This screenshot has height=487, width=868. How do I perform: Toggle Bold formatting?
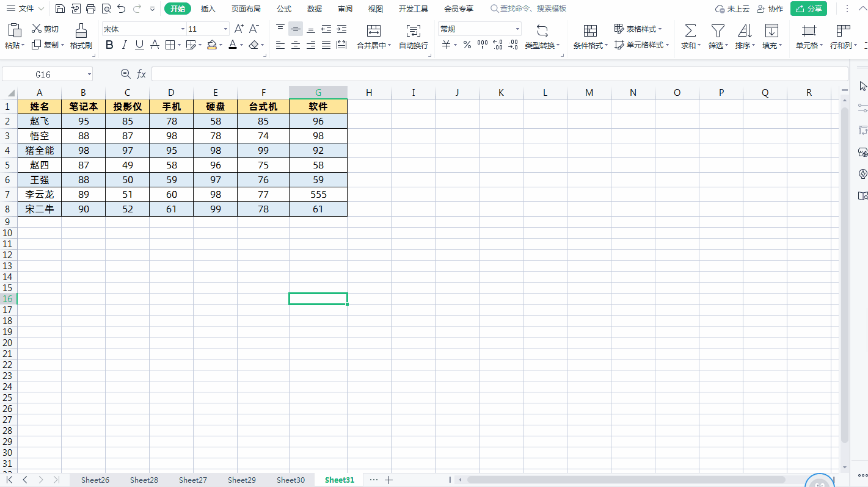pos(109,45)
